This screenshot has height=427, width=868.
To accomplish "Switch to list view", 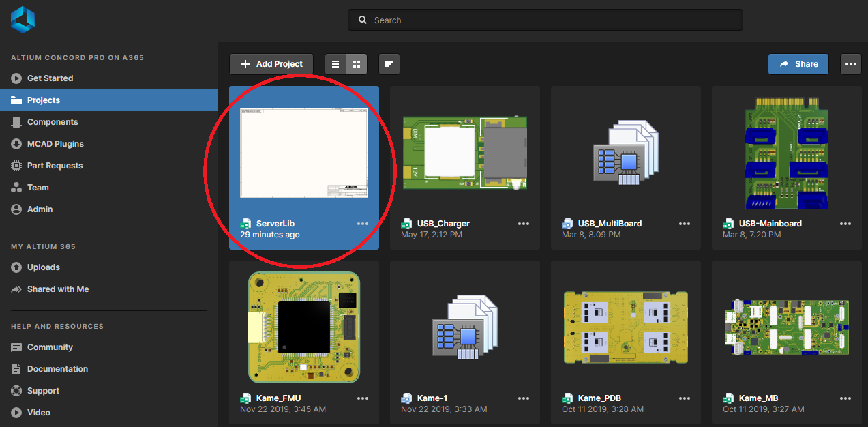I will click(x=335, y=64).
